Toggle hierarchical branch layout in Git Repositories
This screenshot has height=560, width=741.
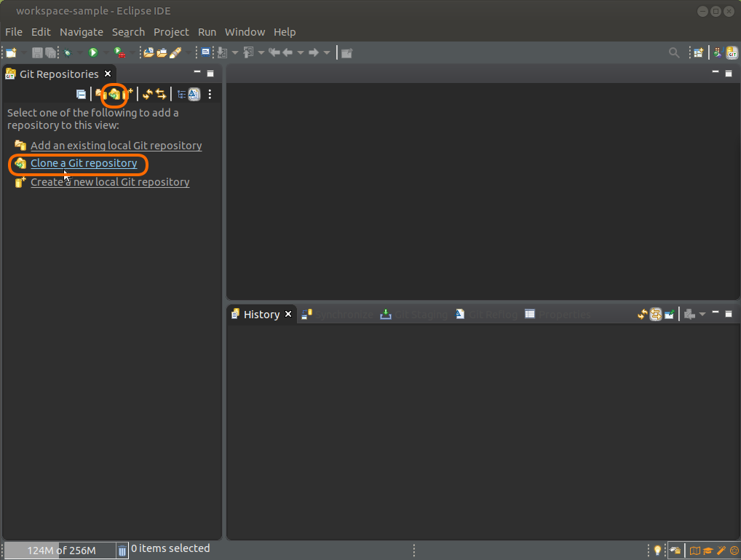[181, 94]
